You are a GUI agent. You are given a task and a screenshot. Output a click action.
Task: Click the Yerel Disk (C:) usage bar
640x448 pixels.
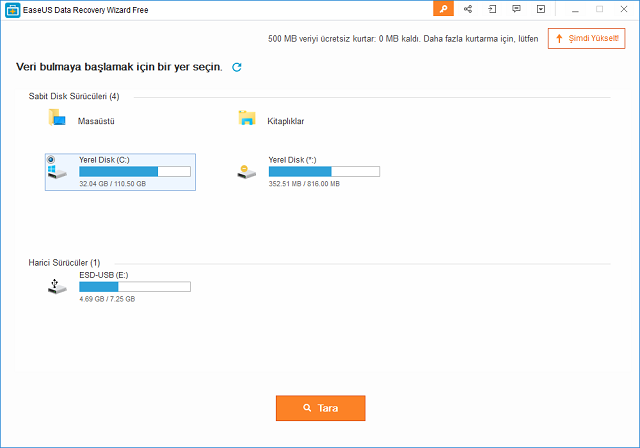coord(134,172)
